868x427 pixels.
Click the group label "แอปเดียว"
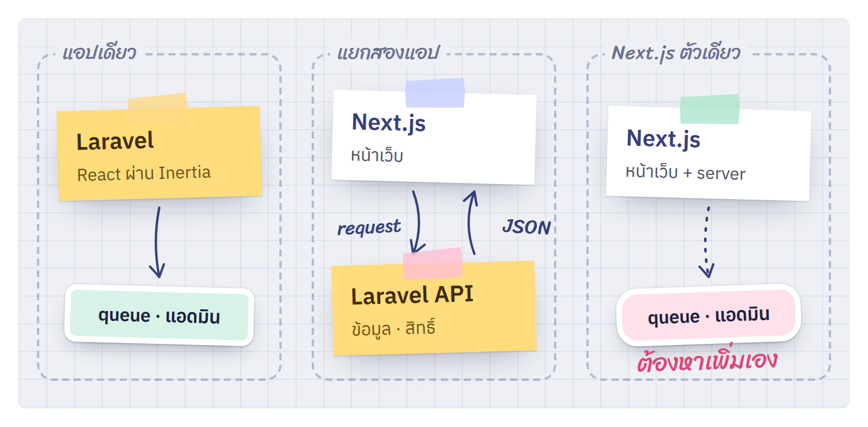(x=99, y=53)
